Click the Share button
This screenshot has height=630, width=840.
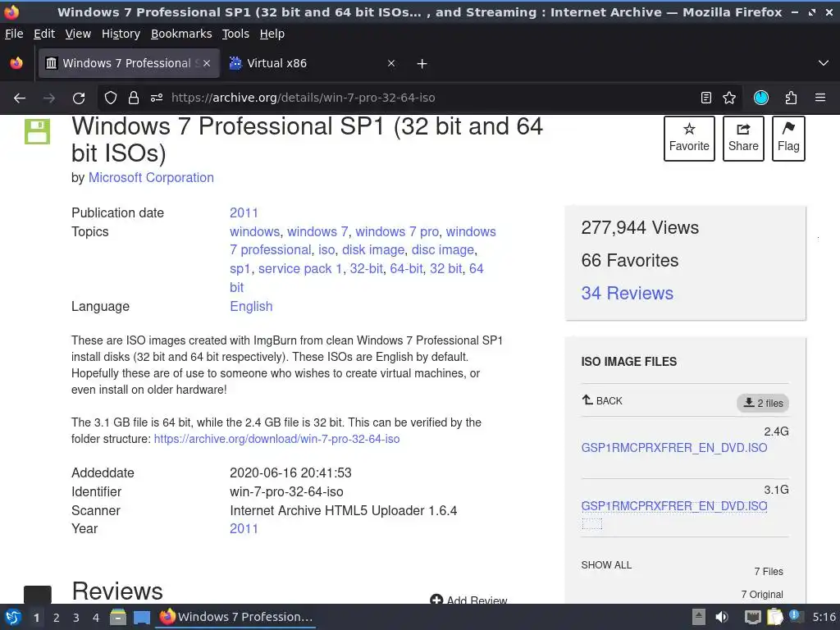click(743, 138)
